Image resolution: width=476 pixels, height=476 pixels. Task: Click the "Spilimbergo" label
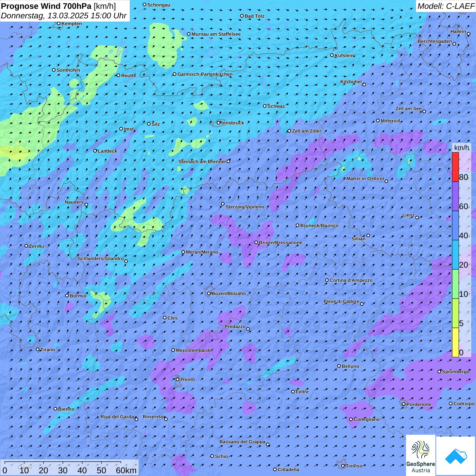coord(456,372)
